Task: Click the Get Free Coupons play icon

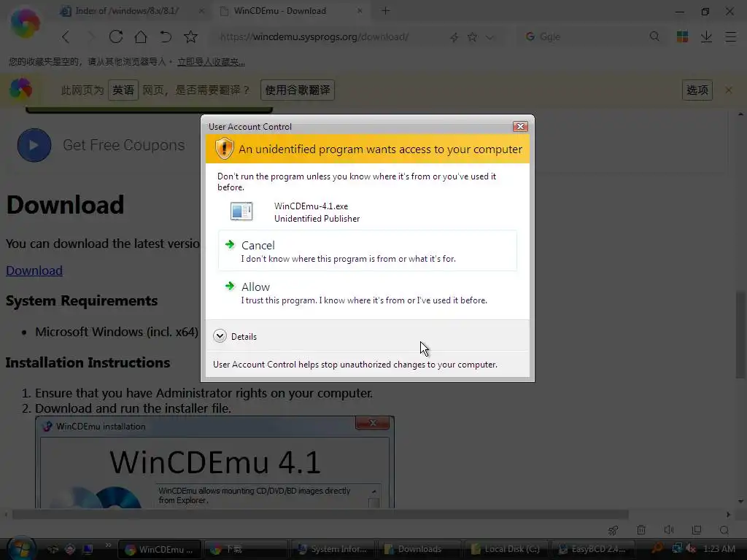Action: pos(34,145)
